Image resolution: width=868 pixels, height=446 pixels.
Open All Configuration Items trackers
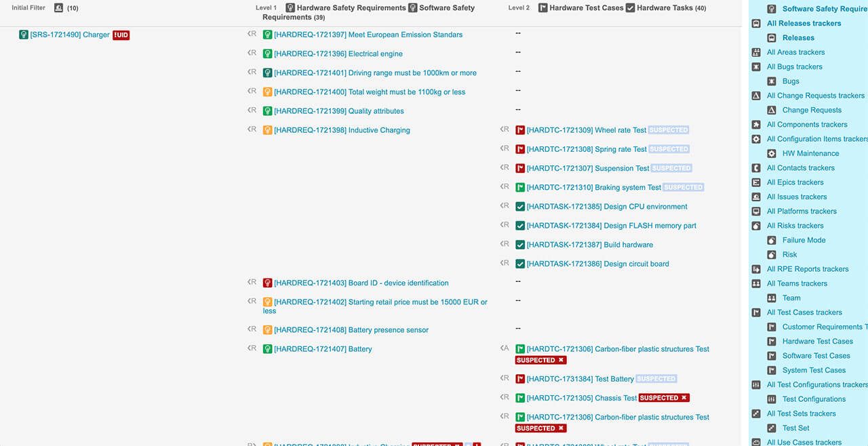pos(817,139)
